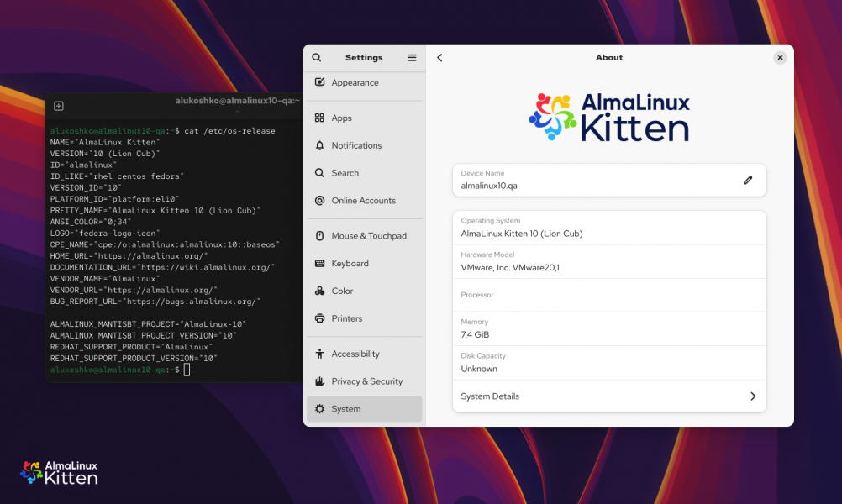The width and height of the screenshot is (842, 504).
Task: Click the Printers icon
Action: (x=319, y=318)
